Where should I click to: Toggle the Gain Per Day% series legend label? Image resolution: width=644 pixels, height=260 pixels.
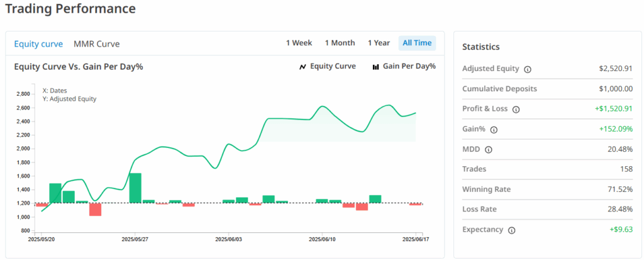[x=409, y=66]
